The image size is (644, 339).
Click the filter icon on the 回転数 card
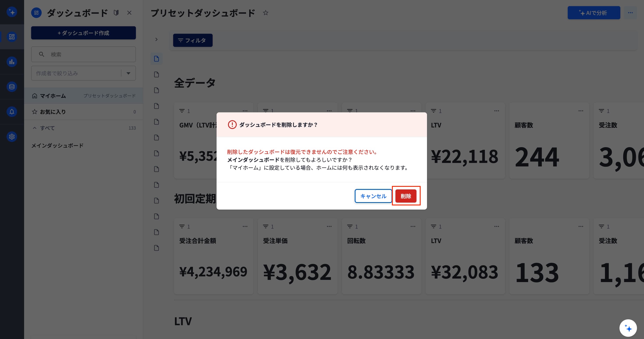point(350,226)
